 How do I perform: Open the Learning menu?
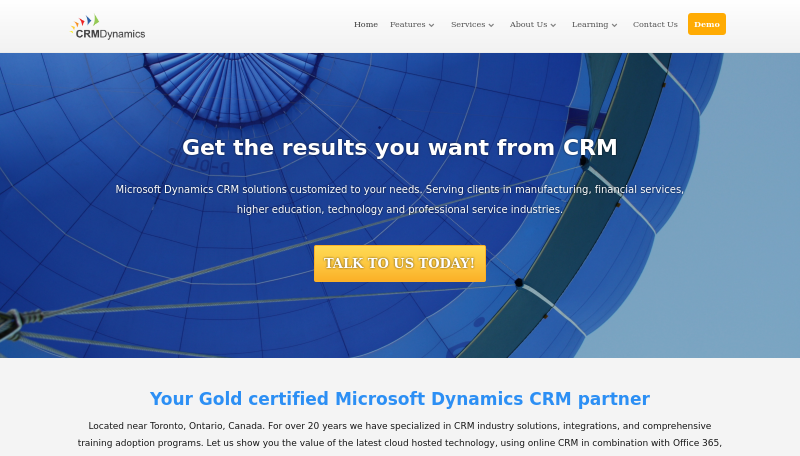tap(590, 24)
